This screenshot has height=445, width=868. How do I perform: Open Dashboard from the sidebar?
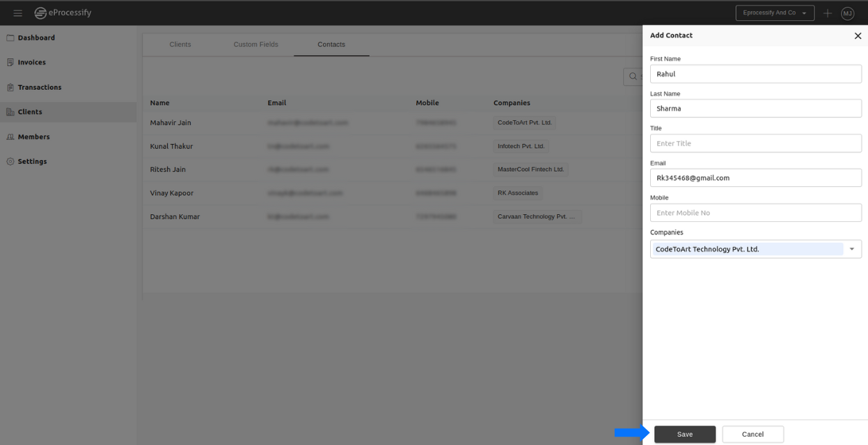36,38
